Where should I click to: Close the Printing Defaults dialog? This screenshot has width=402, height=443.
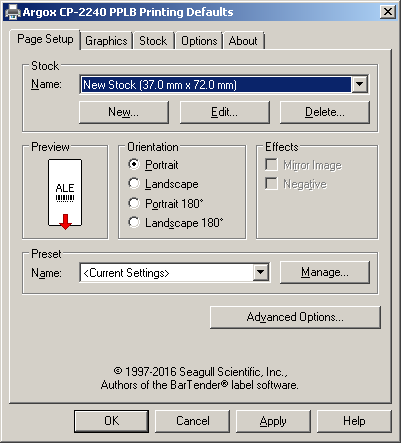[388, 12]
